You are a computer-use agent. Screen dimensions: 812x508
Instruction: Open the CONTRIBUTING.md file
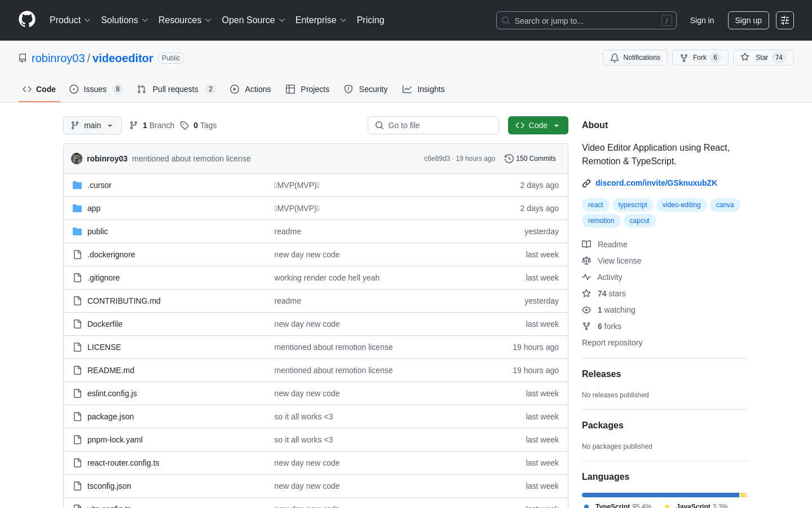click(x=124, y=301)
